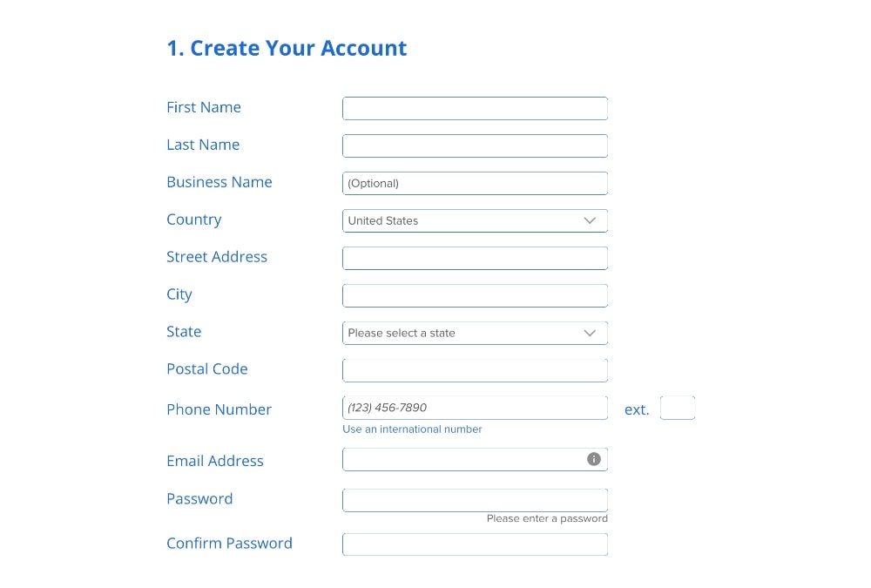Select the First Name input field
The image size is (871, 588).
pos(475,108)
